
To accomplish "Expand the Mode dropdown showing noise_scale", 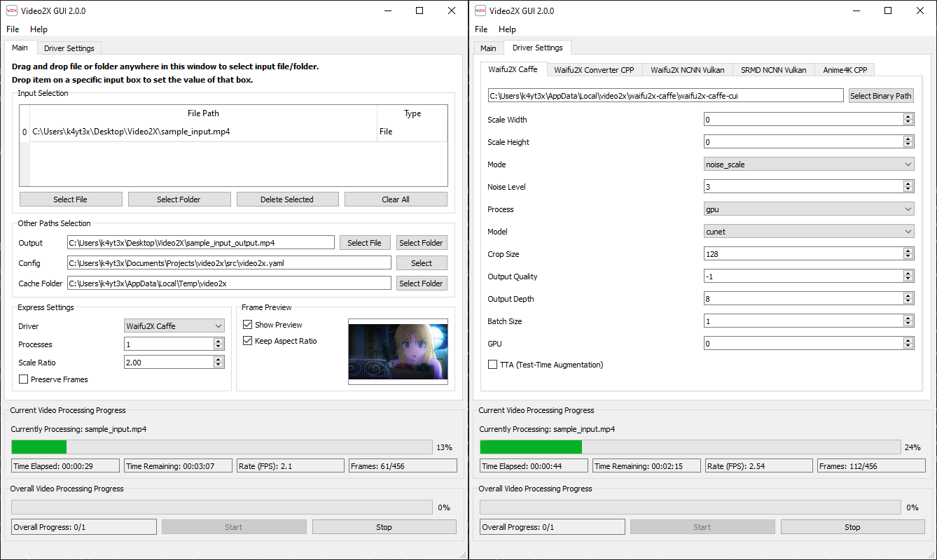I will [809, 164].
